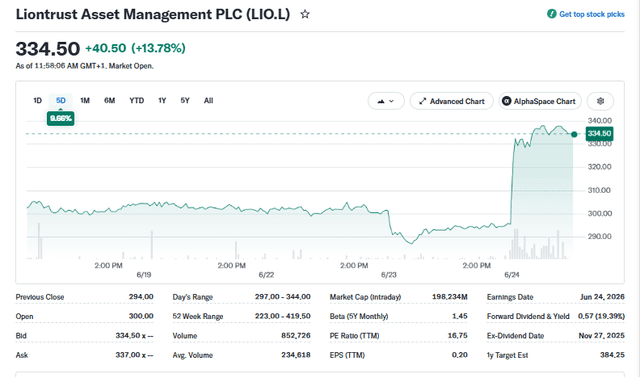
Task: Click the Market Cap (Intraday) label
Action: click(x=365, y=297)
